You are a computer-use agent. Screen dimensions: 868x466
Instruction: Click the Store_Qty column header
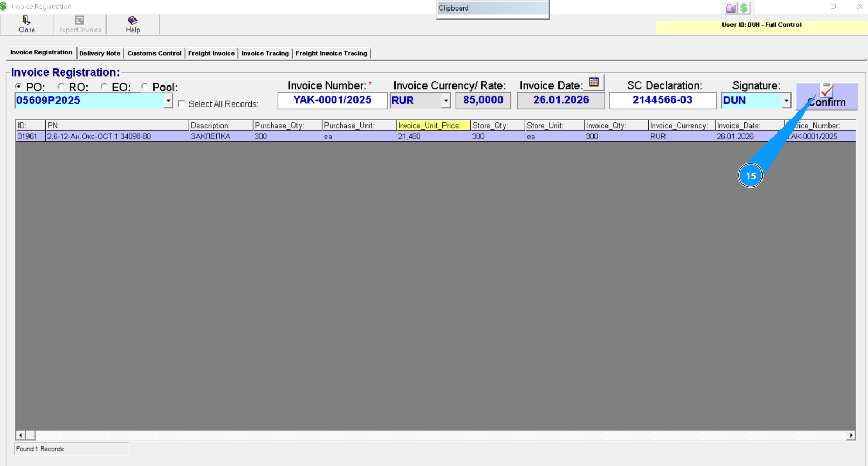[x=498, y=126]
